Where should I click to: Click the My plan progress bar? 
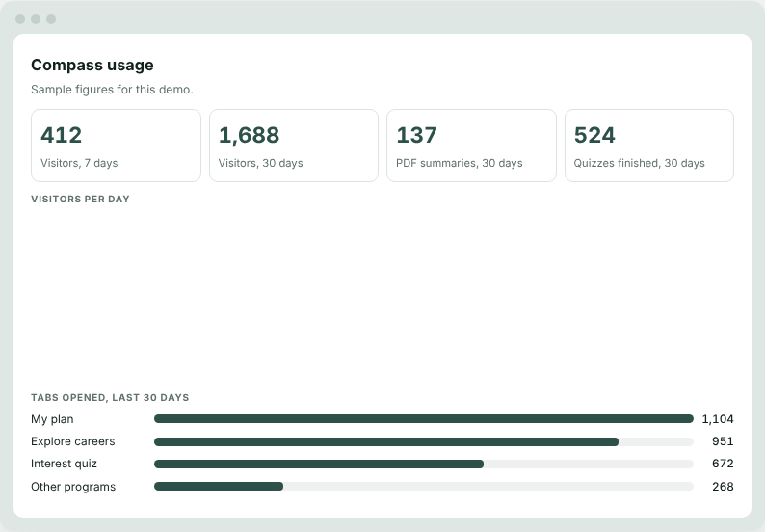pyautogui.click(x=424, y=419)
